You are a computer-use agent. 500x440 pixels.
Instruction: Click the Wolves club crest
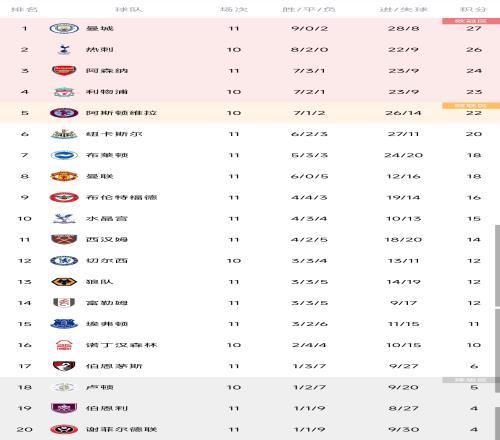(x=64, y=282)
